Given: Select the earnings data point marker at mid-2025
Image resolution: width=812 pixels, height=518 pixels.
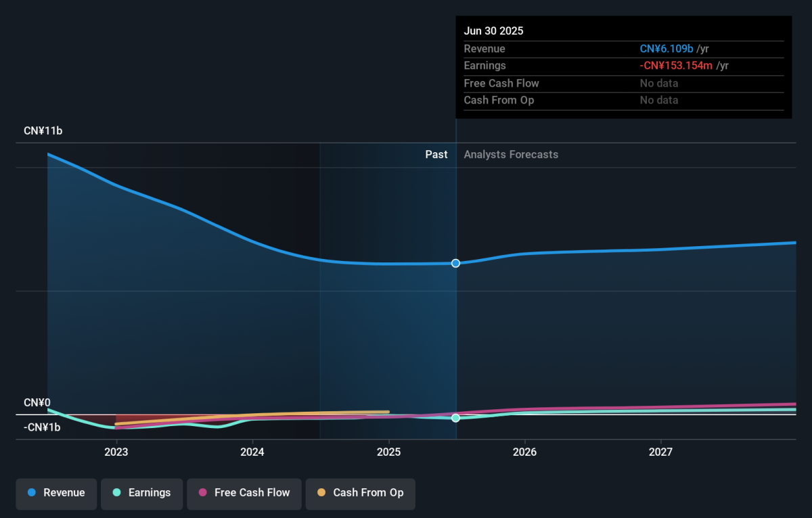Looking at the screenshot, I should pos(455,418).
